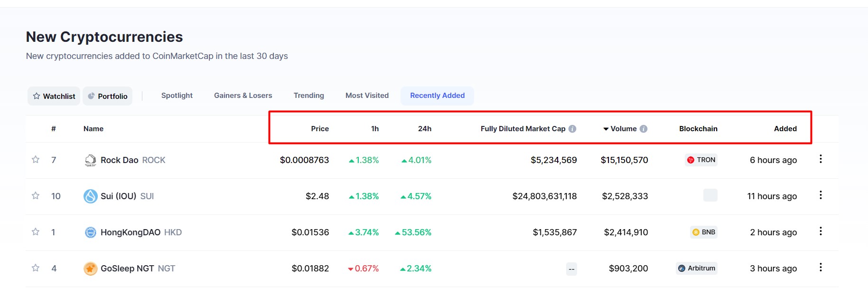
Task: Click the '6 hours ago' added time
Action: pos(774,160)
